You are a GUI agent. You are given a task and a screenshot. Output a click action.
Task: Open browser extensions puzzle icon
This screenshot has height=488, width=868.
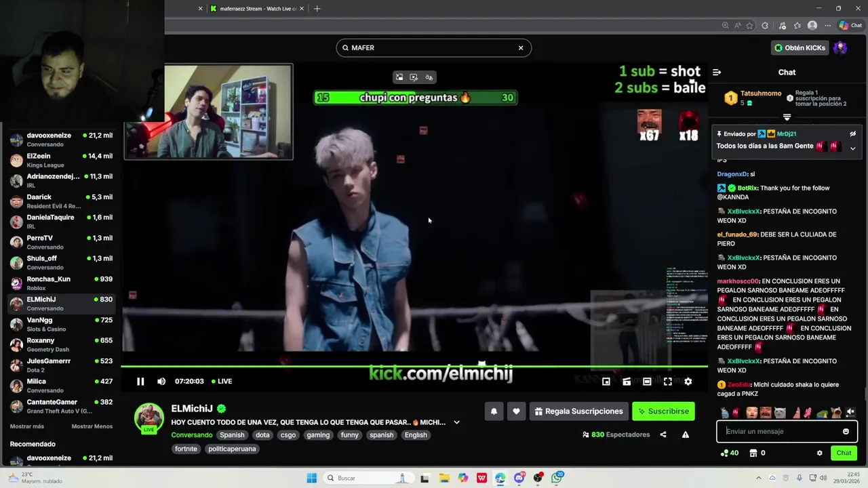click(x=765, y=26)
